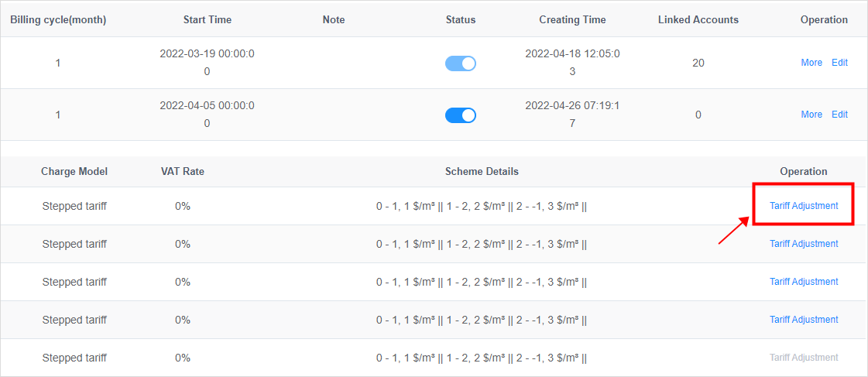
Task: Click the highlighted Tariff Adjustment link
Action: click(803, 205)
